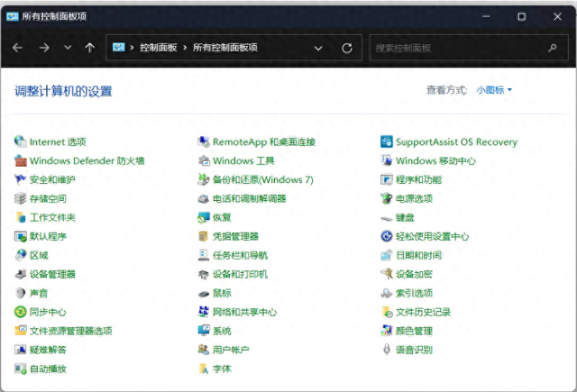Click the 声音 speaker icon
The width and height of the screenshot is (577, 392).
coord(21,293)
